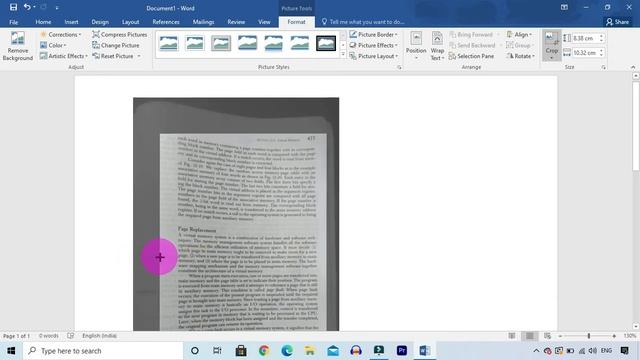
Task: Open Google Chrome from taskbar
Action: tap(264, 351)
